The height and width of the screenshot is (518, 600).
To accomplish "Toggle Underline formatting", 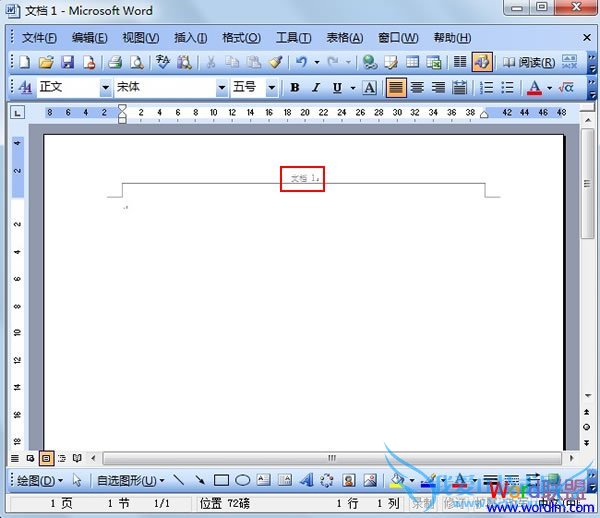I will tap(337, 88).
